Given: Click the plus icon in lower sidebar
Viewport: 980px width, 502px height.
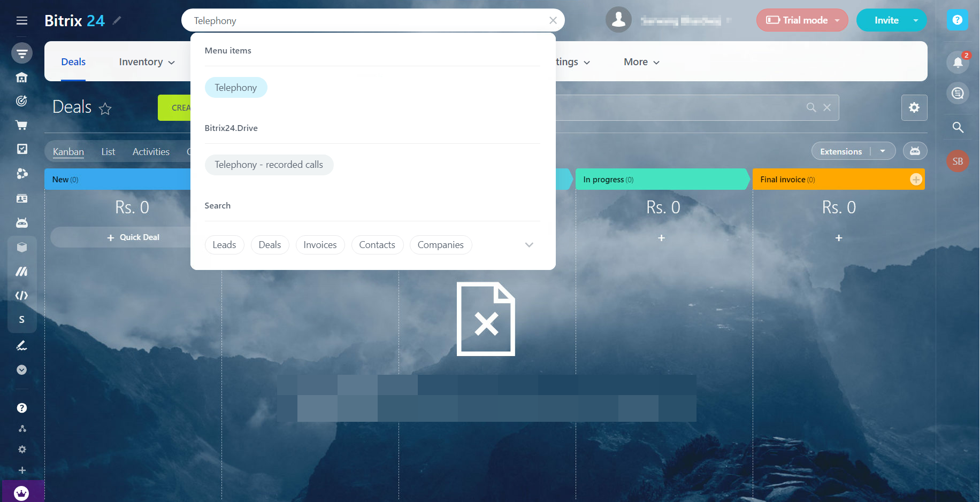Looking at the screenshot, I should (x=22, y=470).
